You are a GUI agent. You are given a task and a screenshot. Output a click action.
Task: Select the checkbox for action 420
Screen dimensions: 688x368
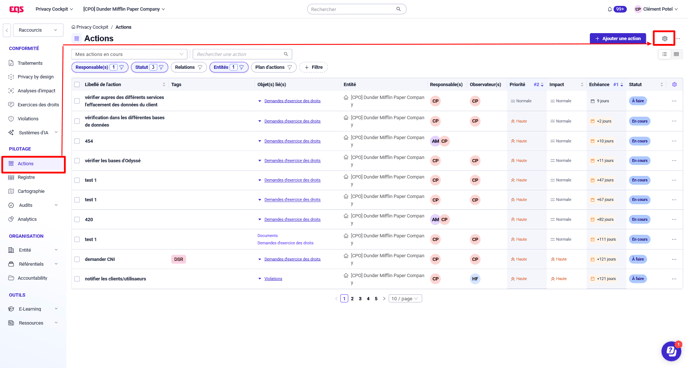pyautogui.click(x=77, y=219)
